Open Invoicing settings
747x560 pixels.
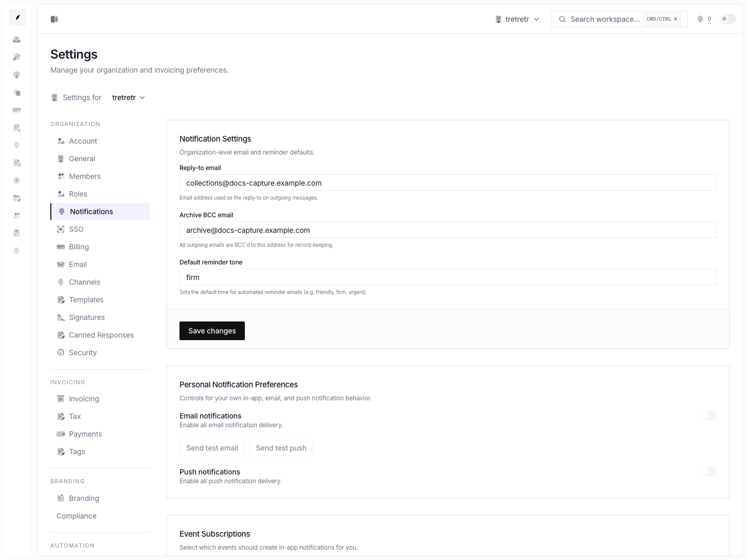point(100,399)
